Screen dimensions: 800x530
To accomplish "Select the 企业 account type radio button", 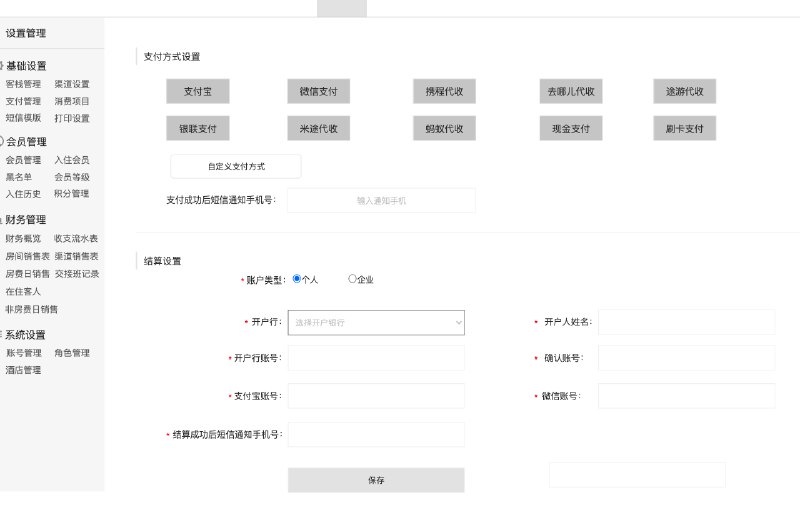I will pyautogui.click(x=352, y=279).
